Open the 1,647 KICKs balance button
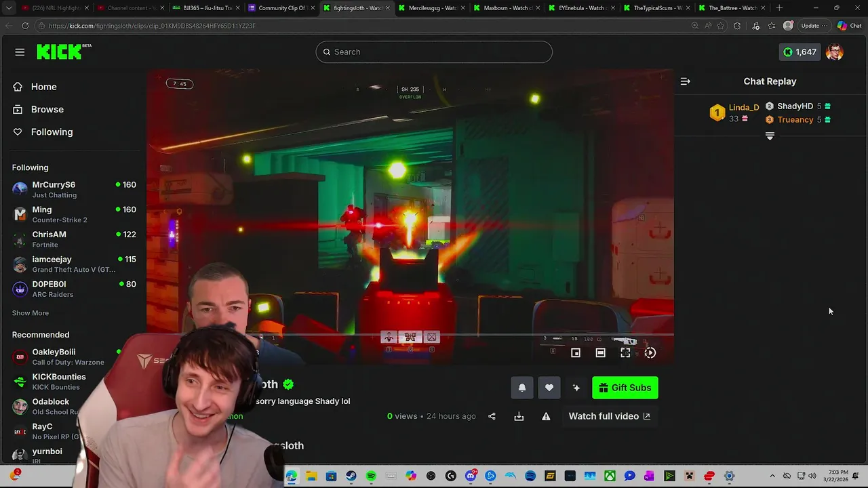This screenshot has height=488, width=868. [800, 52]
